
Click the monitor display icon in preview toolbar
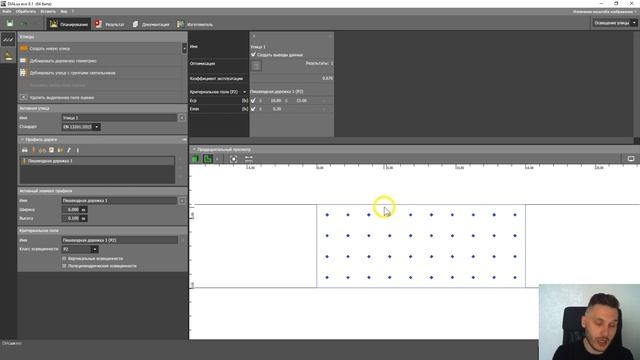[x=631, y=159]
